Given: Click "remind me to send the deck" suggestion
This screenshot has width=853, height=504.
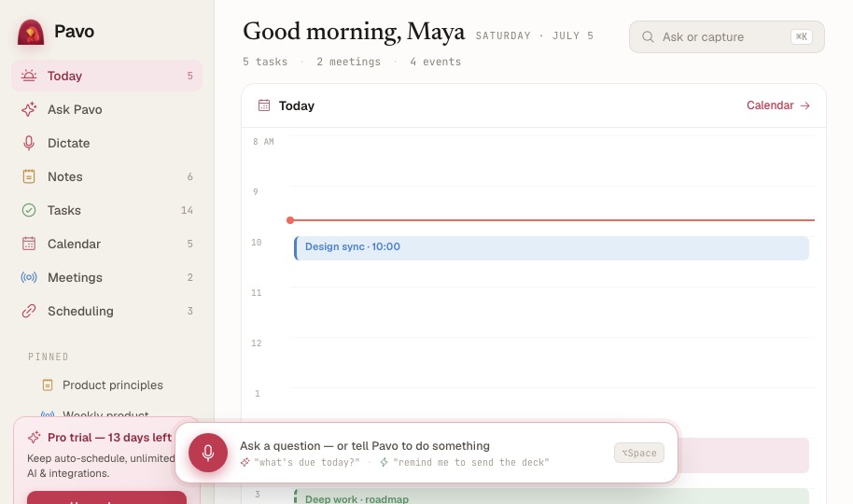Looking at the screenshot, I should coord(470,462).
